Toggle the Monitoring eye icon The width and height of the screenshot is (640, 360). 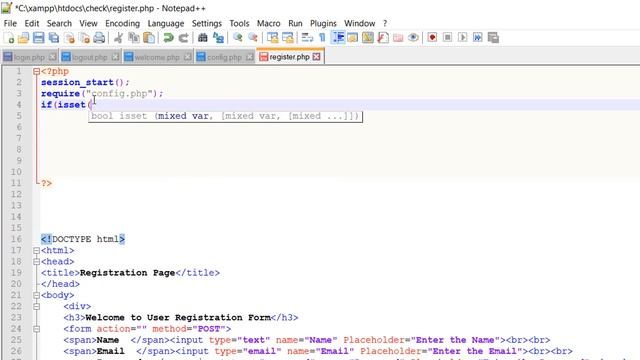(413, 38)
